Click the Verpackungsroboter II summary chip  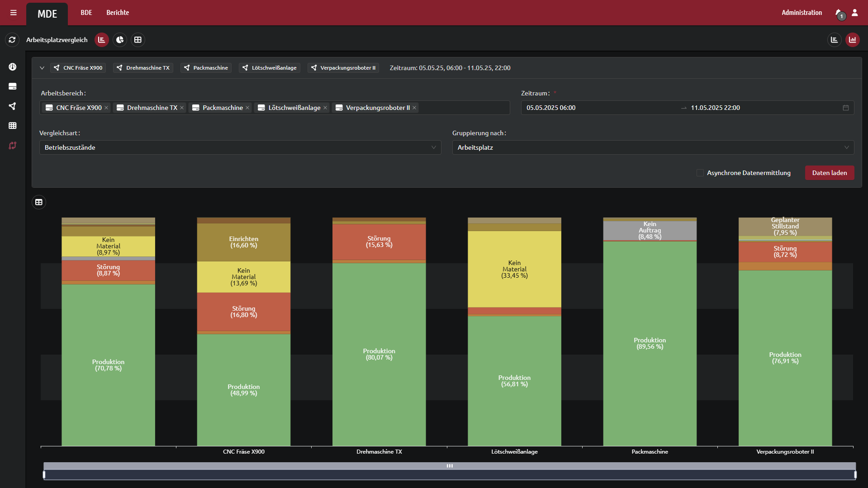(343, 68)
